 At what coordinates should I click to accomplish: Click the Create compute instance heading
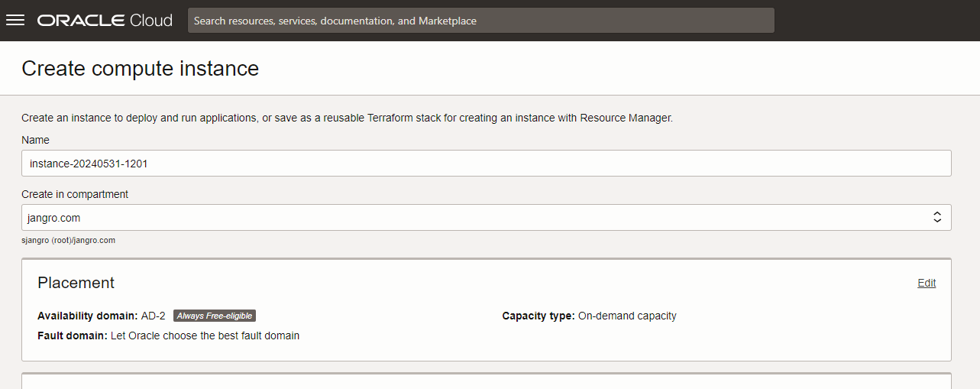(x=141, y=69)
